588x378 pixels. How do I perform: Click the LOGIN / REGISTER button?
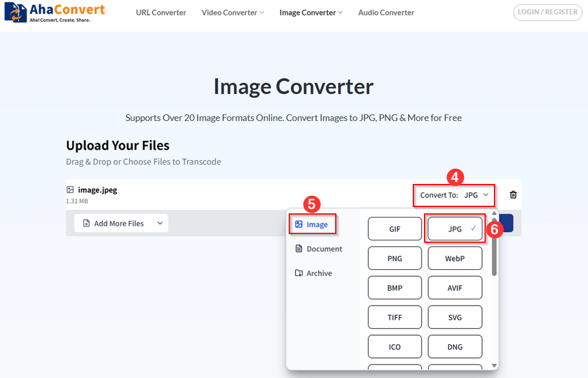[547, 12]
